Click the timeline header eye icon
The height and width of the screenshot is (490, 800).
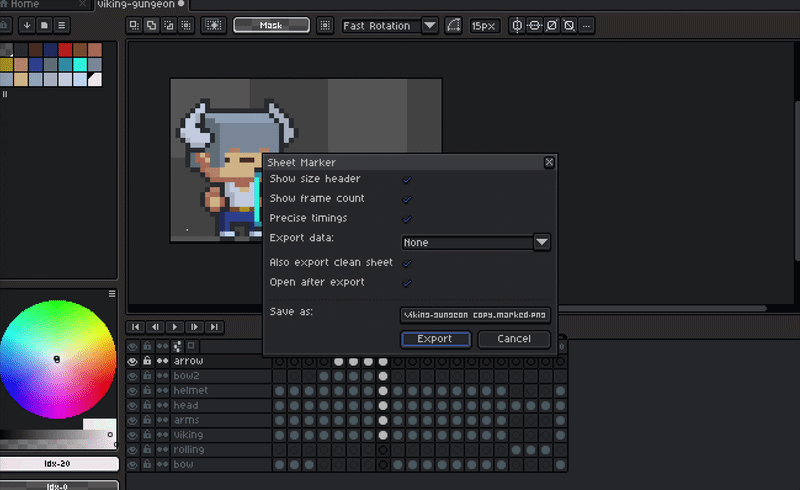pos(133,346)
